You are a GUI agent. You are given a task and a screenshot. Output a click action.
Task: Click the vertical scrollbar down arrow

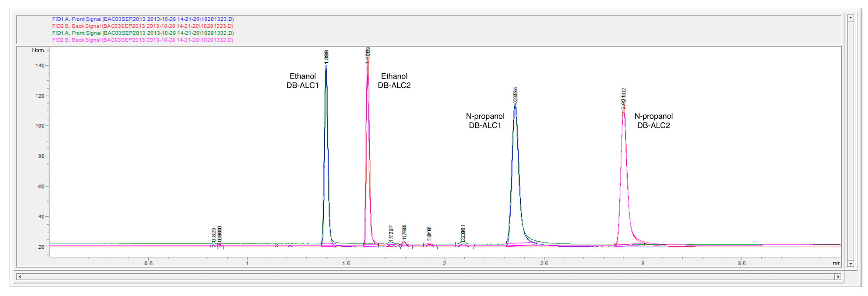point(850,264)
